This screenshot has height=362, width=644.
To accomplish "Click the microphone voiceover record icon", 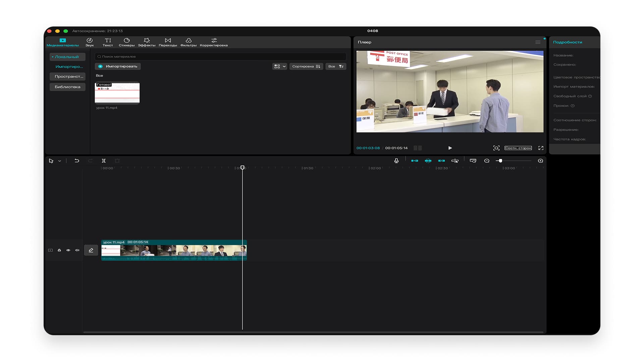I will [x=396, y=161].
